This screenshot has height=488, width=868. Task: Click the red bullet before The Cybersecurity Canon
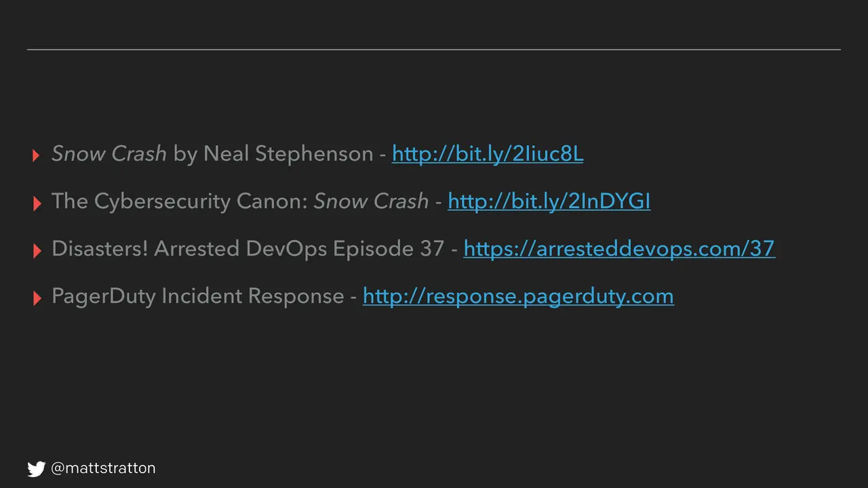coord(37,203)
